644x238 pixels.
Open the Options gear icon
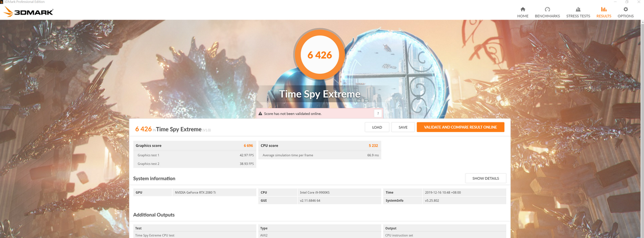point(625,9)
